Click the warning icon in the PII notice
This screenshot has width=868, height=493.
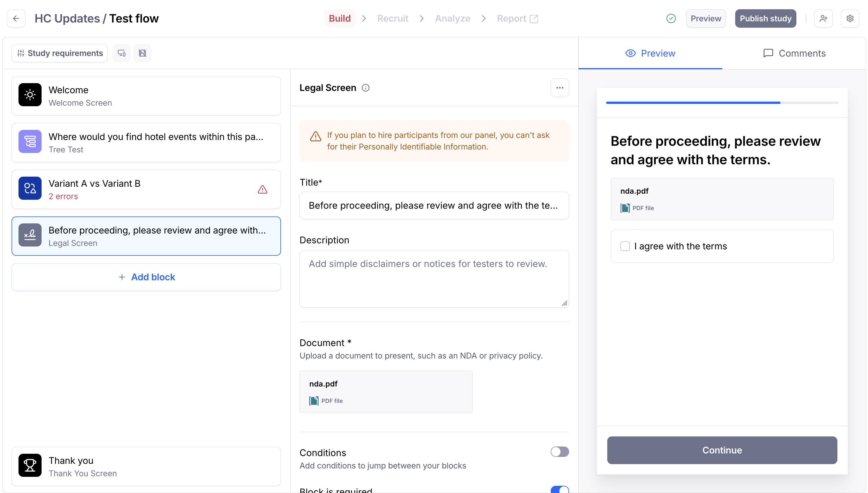tap(316, 136)
